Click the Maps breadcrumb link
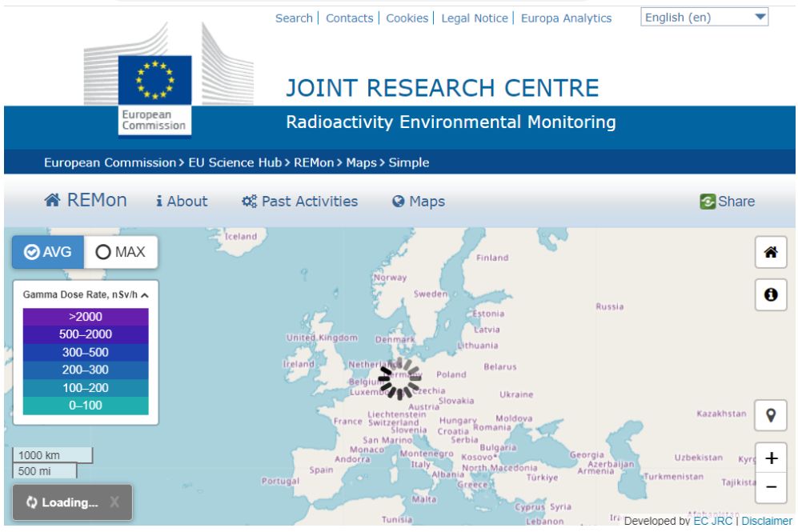The width and height of the screenshot is (798, 532). [x=361, y=162]
